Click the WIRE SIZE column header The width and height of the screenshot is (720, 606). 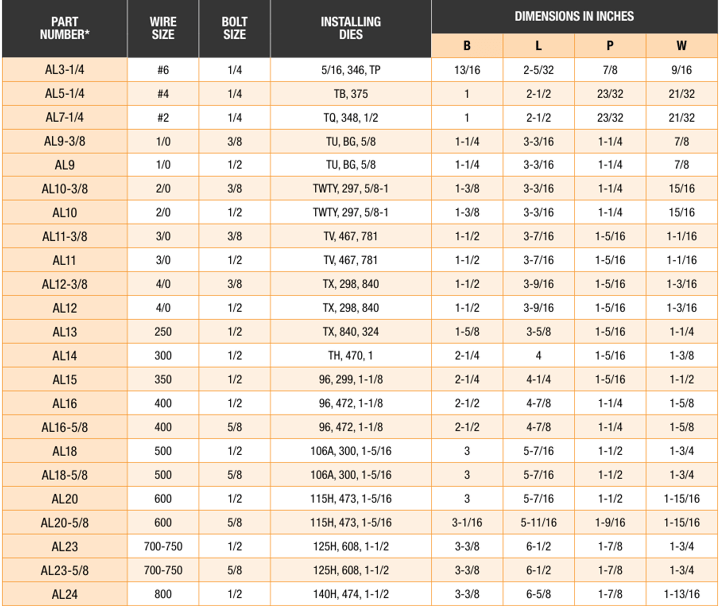[162, 28]
